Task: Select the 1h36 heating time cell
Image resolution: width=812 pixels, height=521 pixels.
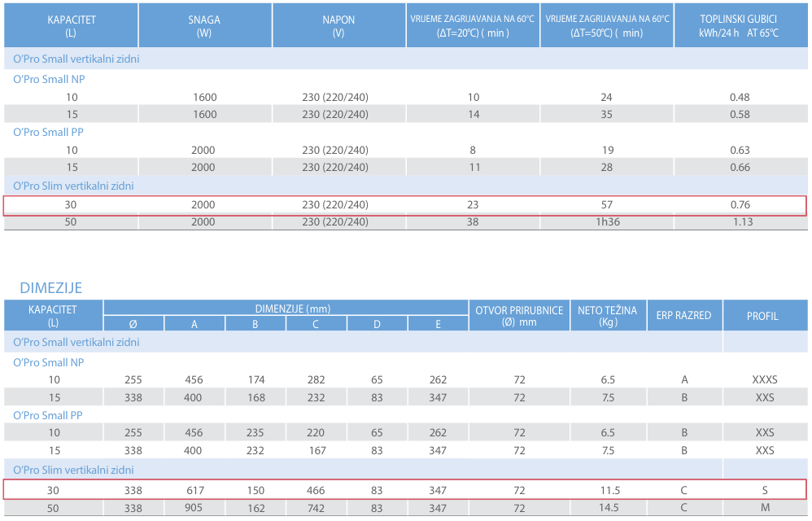Action: click(x=606, y=222)
